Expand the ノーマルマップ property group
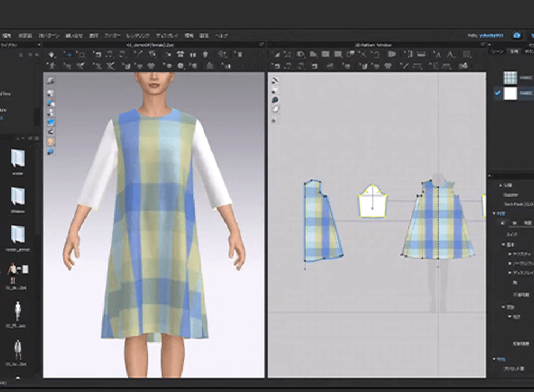Screen dimensions: 534x392 coord(509,264)
